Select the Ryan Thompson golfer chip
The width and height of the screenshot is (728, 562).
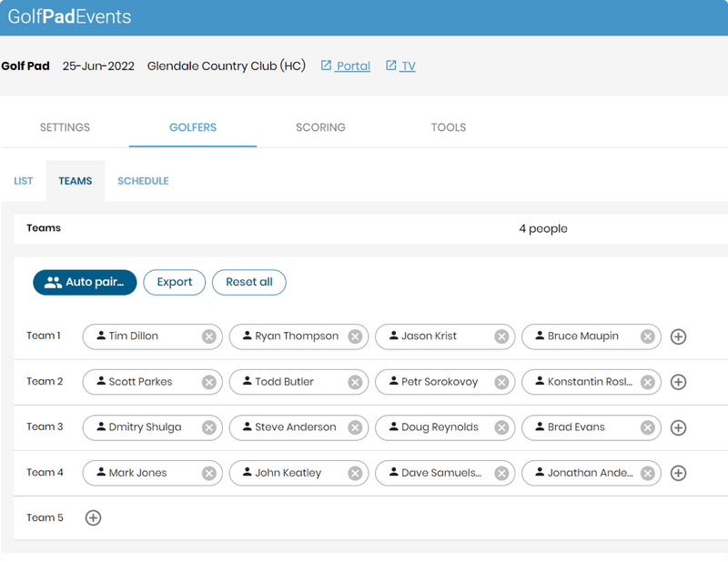tap(299, 336)
